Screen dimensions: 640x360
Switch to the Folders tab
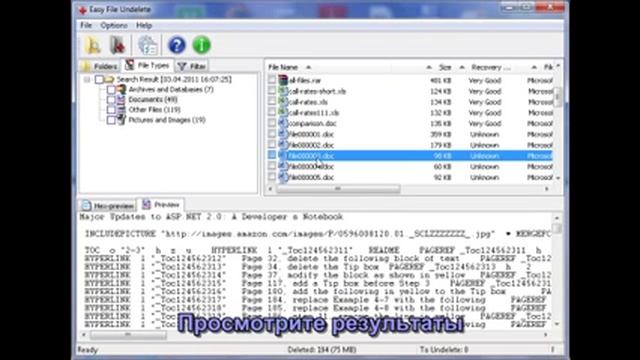pos(100,66)
